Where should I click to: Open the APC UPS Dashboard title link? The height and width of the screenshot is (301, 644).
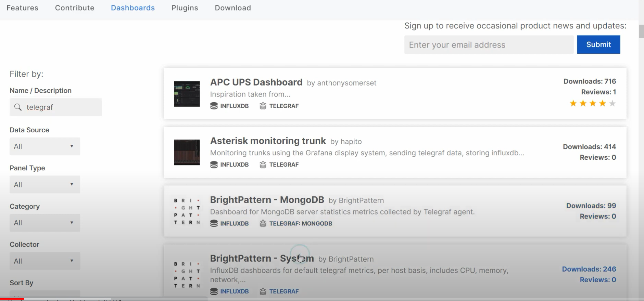point(256,82)
